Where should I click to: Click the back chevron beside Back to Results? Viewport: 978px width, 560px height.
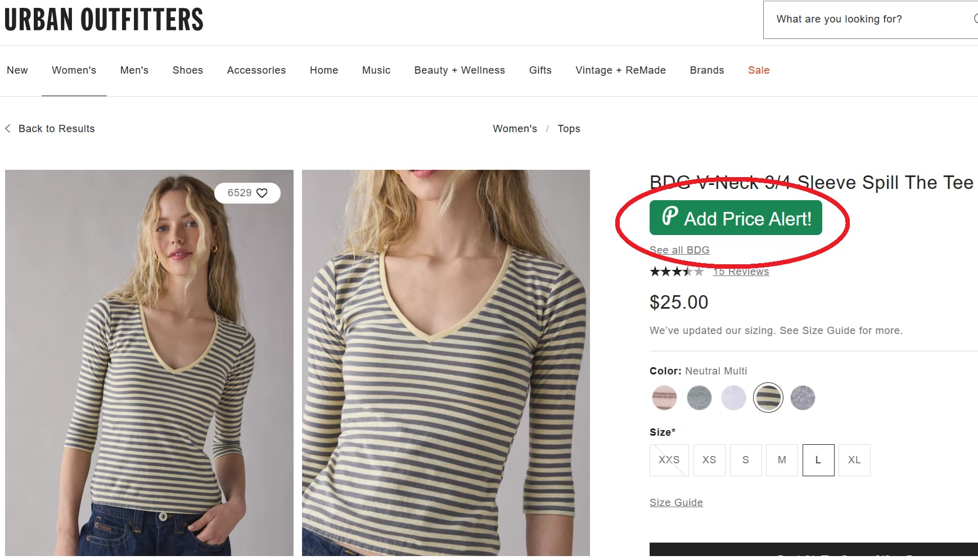click(8, 128)
